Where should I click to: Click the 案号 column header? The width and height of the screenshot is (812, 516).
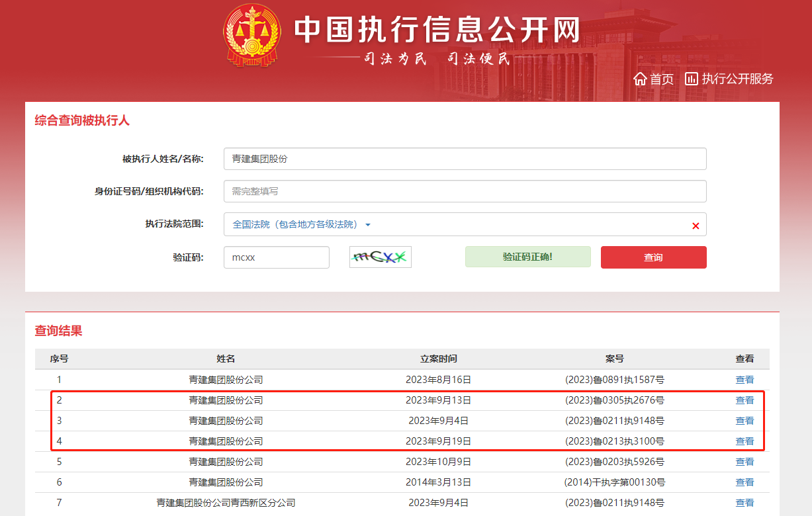coord(615,359)
